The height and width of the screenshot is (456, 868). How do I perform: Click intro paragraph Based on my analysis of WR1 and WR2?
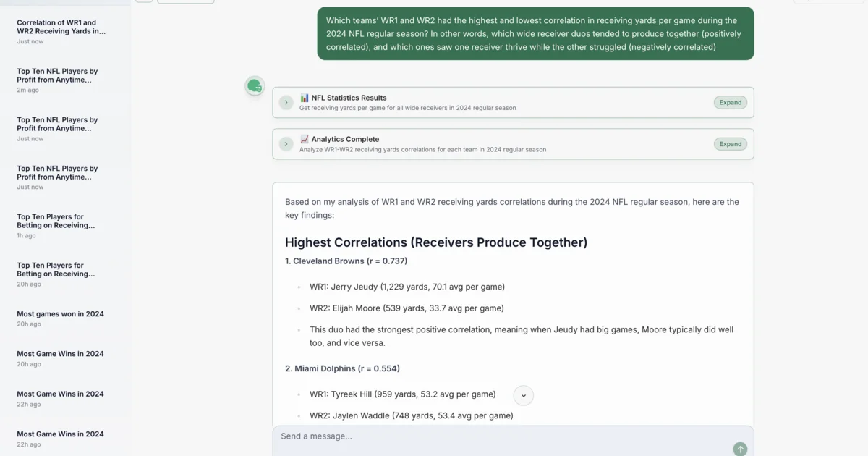pos(512,208)
